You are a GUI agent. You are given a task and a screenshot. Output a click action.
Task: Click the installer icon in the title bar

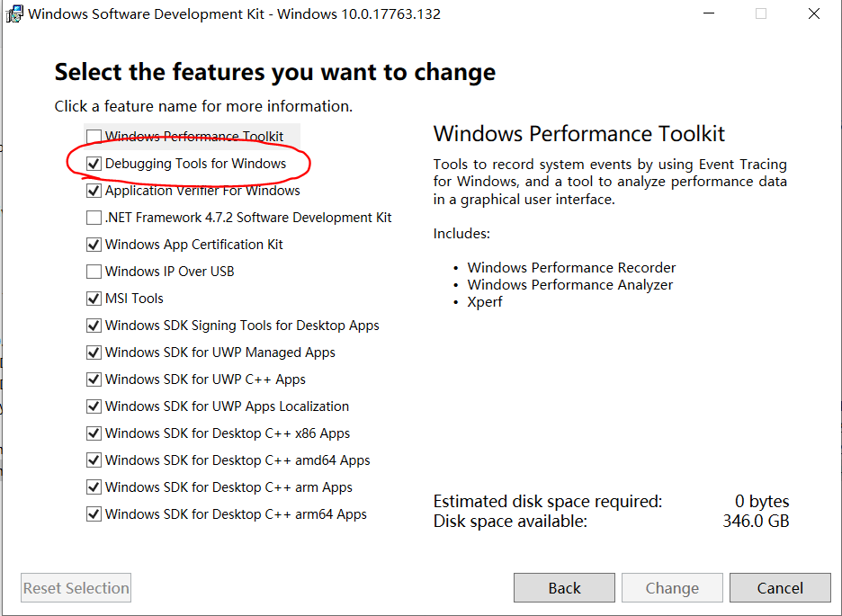pyautogui.click(x=14, y=13)
